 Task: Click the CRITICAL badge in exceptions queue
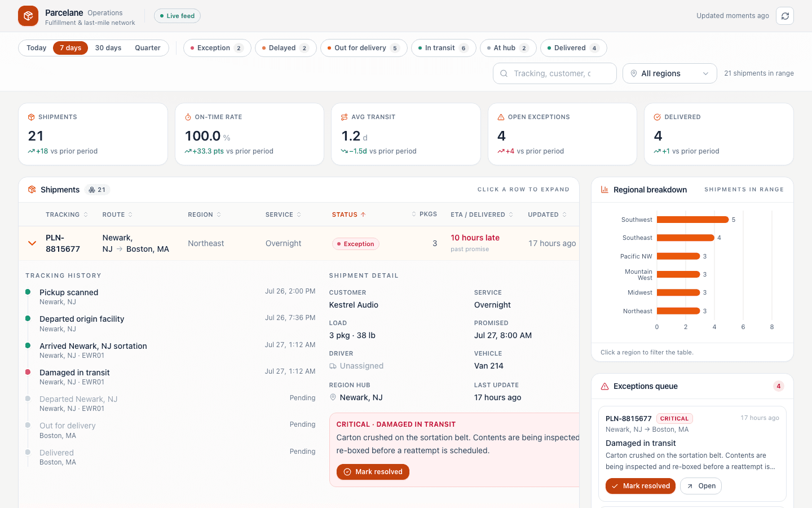coord(674,419)
